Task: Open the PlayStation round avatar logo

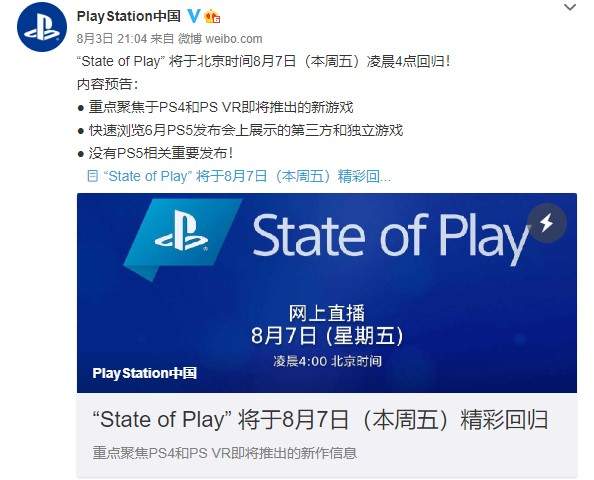Action: (x=42, y=27)
